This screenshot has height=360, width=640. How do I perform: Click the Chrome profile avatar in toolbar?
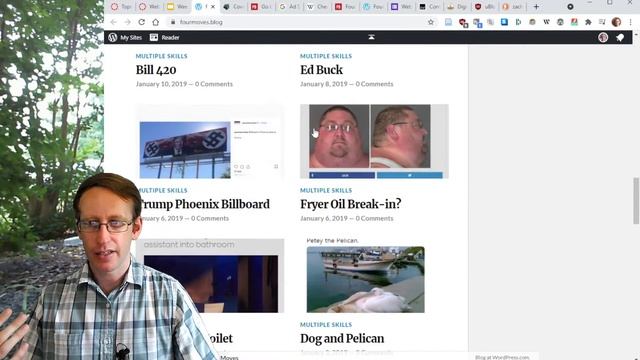pyautogui.click(x=616, y=22)
